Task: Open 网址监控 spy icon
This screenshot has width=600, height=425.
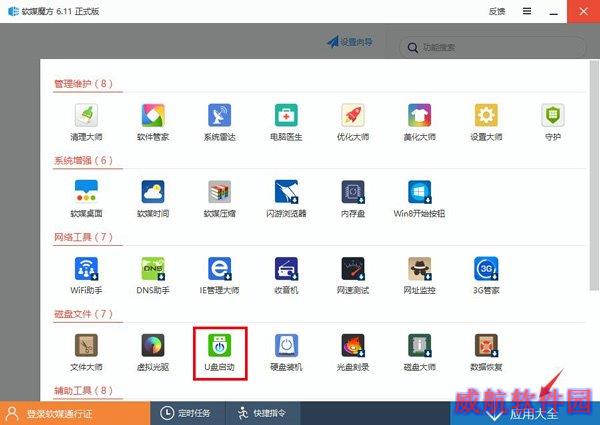Action: (419, 268)
